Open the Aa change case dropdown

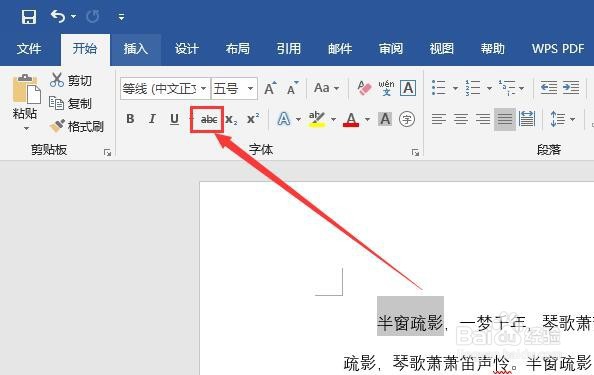coord(326,89)
